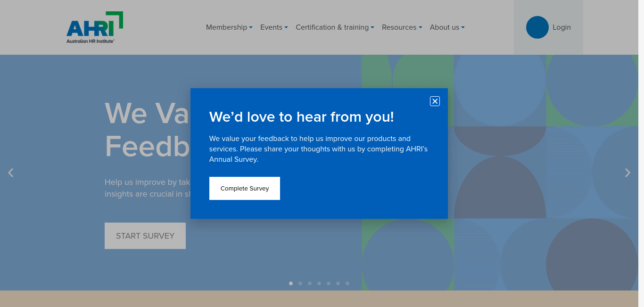
Task: Click the popup heading "We'd love to hear from you!"
Action: [x=302, y=117]
